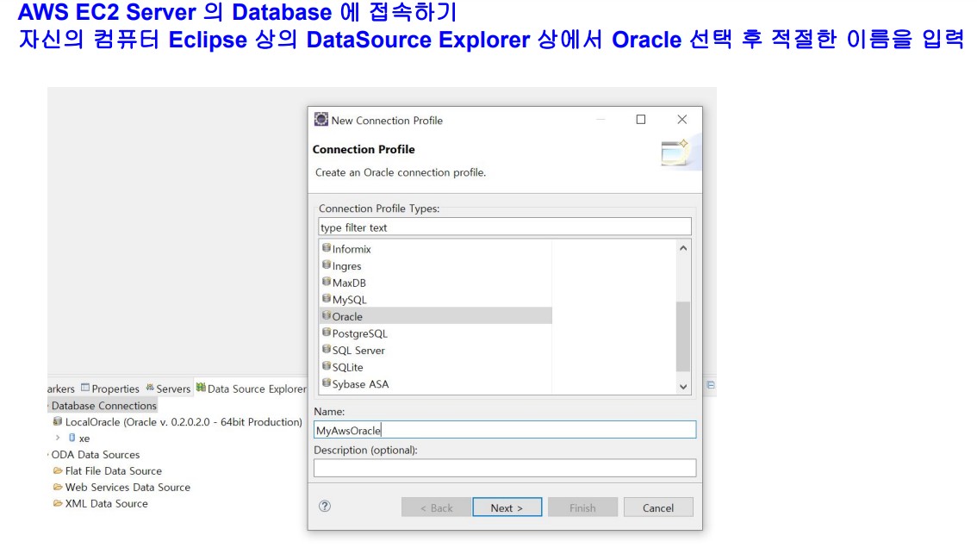The height and width of the screenshot is (560, 977).
Task: Switch to the Properties tab
Action: point(110,388)
